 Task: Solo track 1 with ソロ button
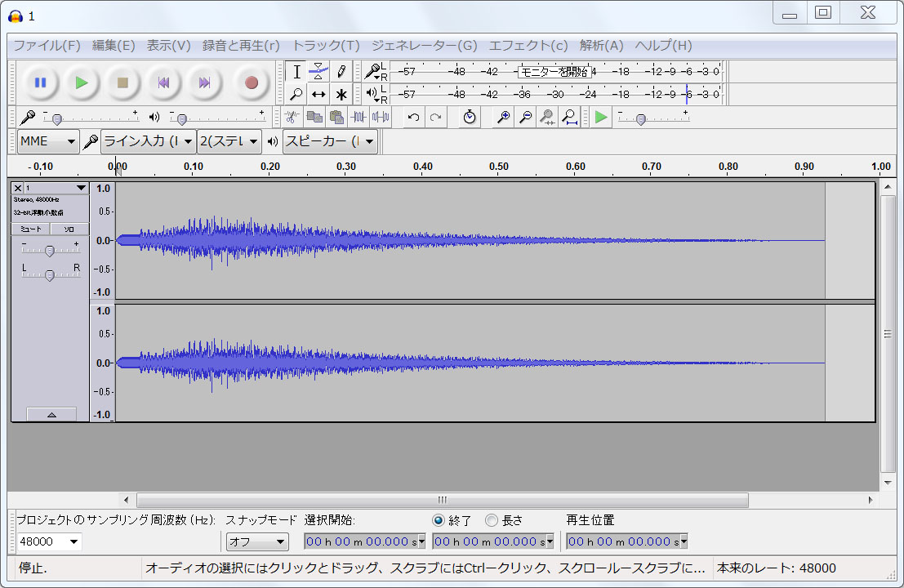pyautogui.click(x=69, y=229)
